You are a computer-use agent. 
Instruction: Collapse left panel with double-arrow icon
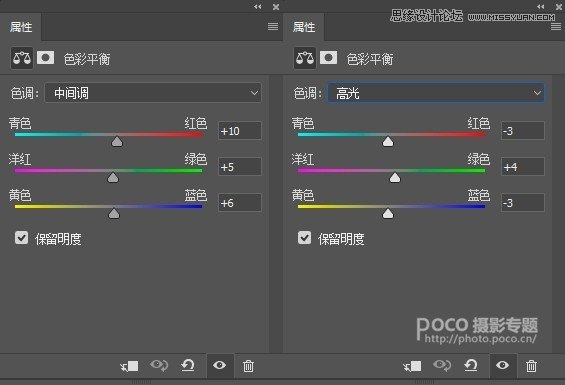tap(257, 6)
